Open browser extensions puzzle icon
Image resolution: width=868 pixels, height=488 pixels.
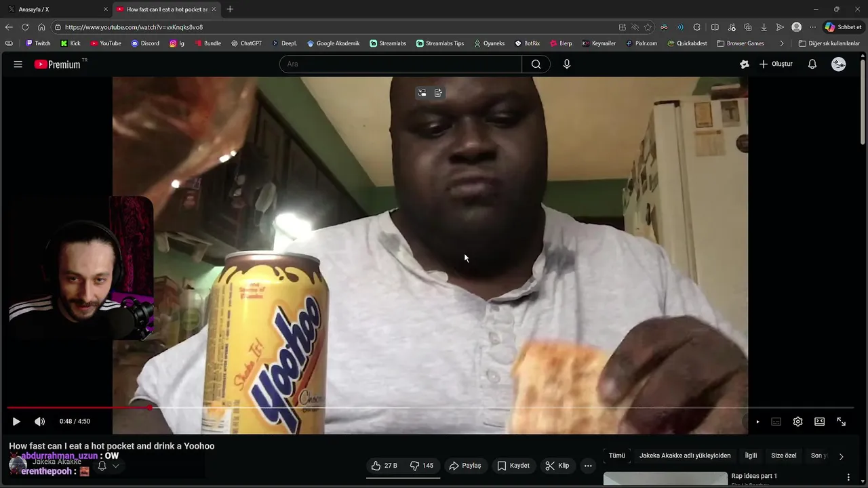tap(697, 27)
